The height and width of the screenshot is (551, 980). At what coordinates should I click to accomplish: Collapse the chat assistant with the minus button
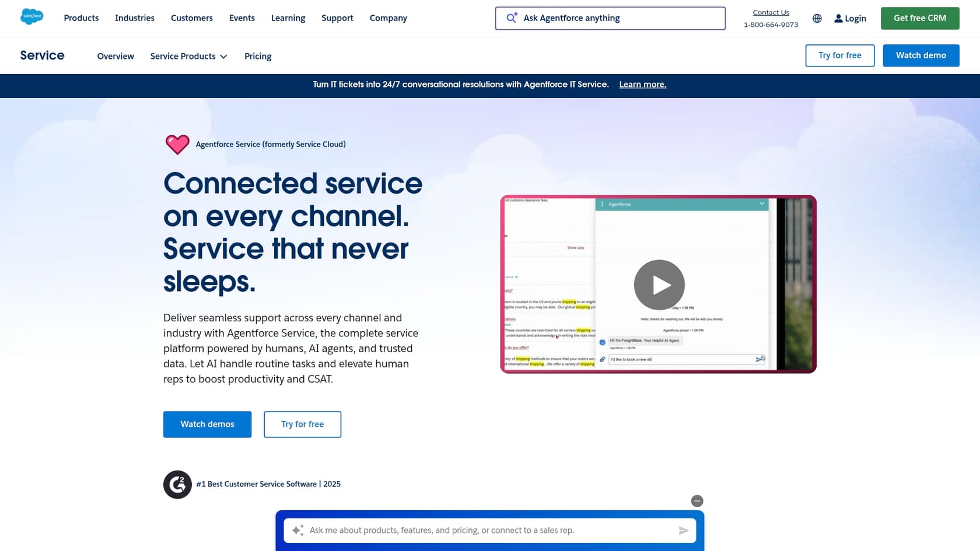[x=697, y=501]
